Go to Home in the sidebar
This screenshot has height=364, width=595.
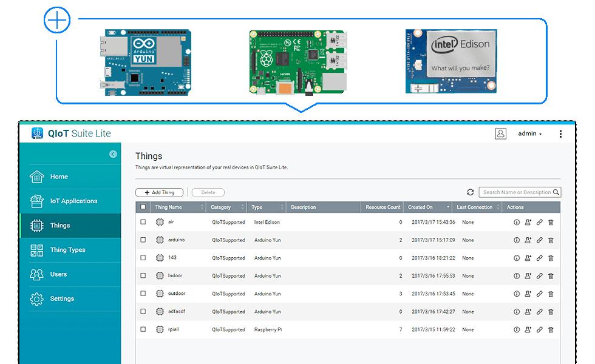click(71, 177)
